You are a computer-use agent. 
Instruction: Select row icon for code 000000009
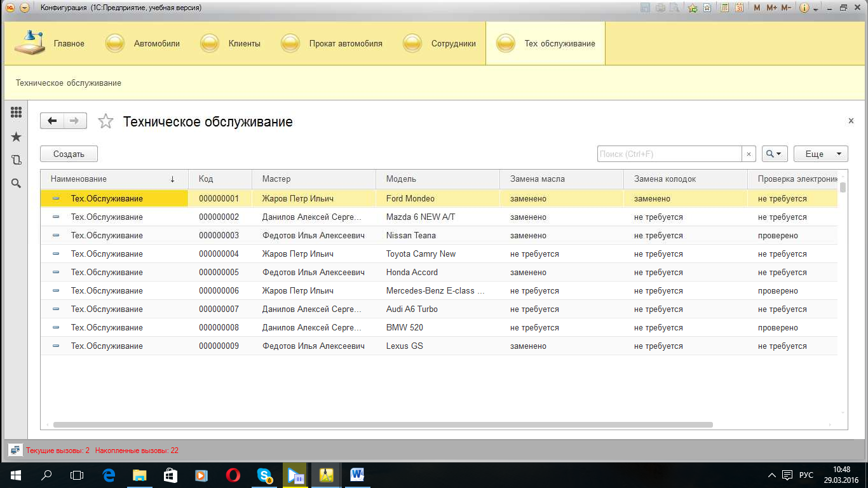pos(56,346)
